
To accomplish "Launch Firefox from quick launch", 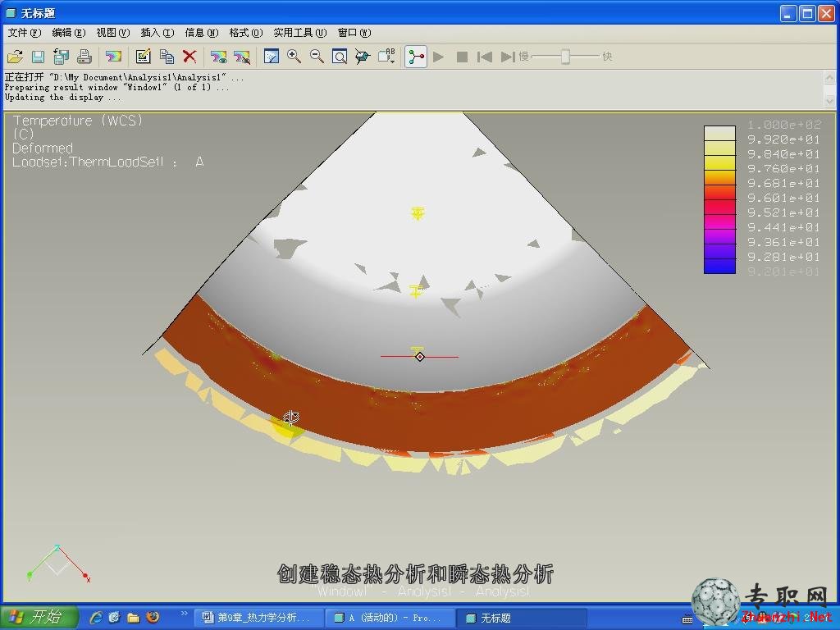I will point(153,617).
